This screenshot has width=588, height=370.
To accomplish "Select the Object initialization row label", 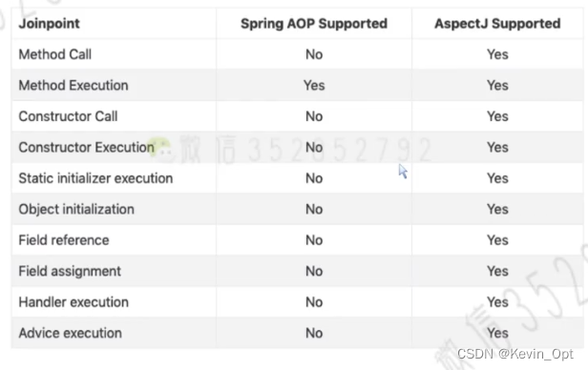I will point(76,210).
